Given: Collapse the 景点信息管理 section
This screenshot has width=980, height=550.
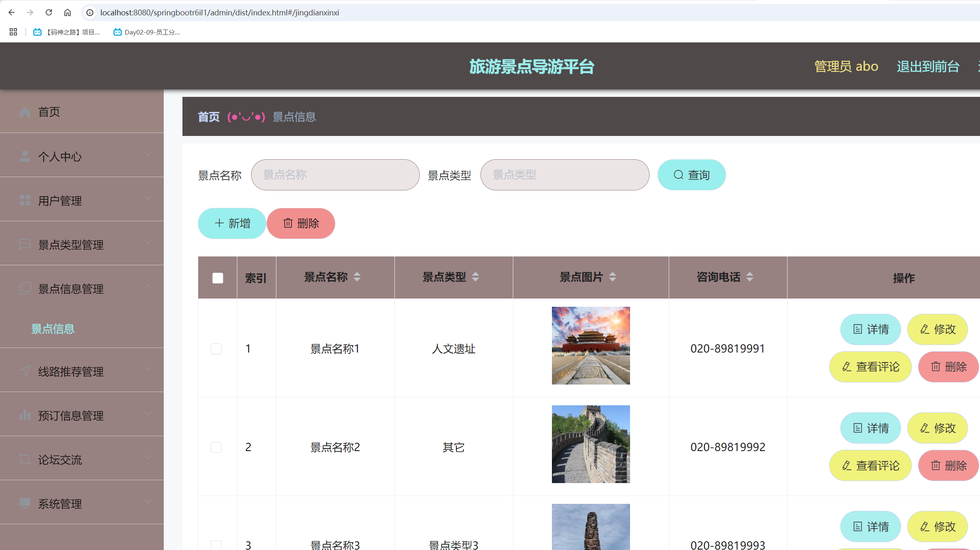Looking at the screenshot, I should (x=148, y=286).
